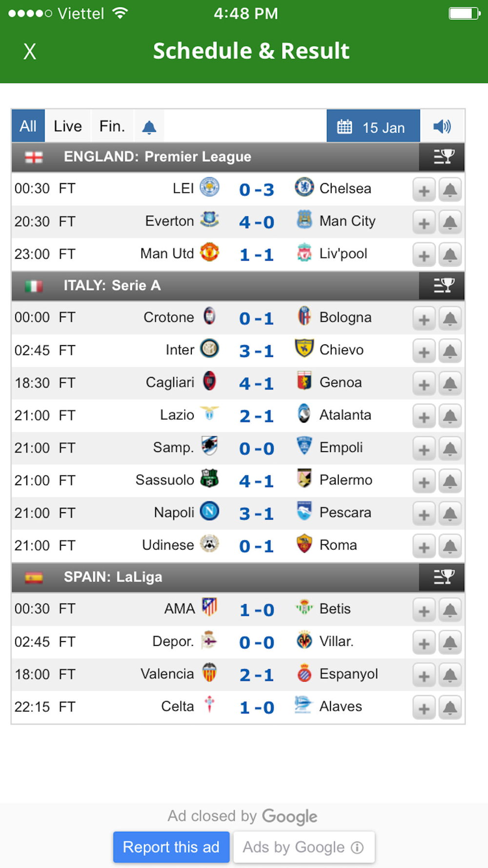This screenshot has height=868, width=488.
Task: Tap the plus icon on Valencia vs Espanyol
Action: click(x=424, y=676)
